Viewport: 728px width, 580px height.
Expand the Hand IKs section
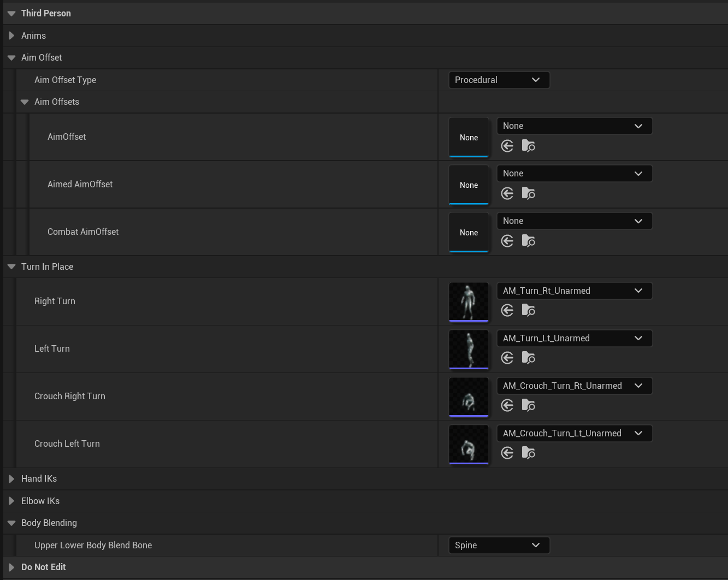coord(11,478)
